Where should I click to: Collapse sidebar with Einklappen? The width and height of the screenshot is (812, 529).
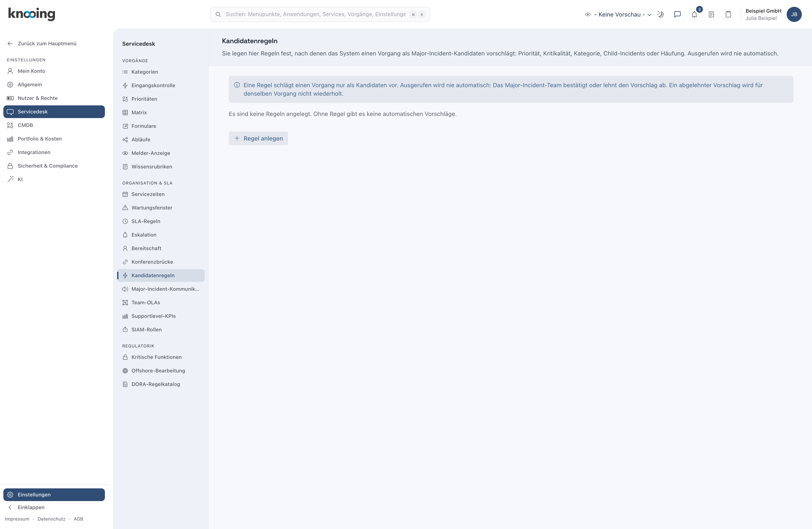click(x=54, y=507)
